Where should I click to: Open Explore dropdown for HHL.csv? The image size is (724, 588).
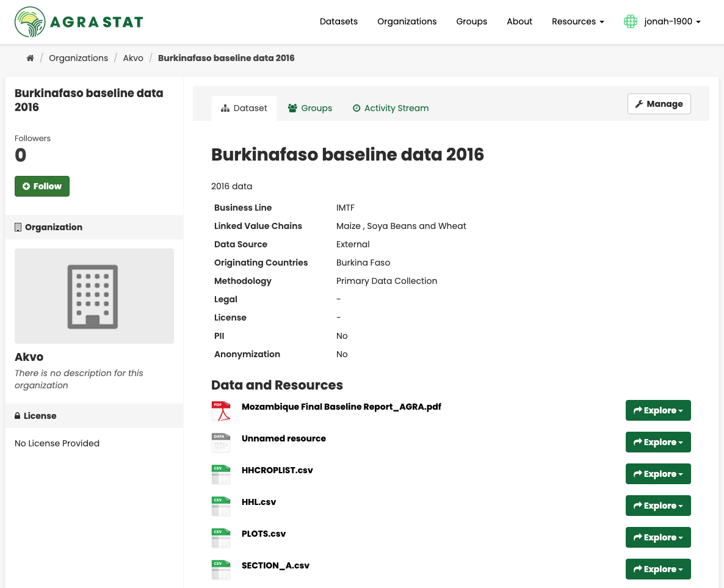tap(658, 506)
